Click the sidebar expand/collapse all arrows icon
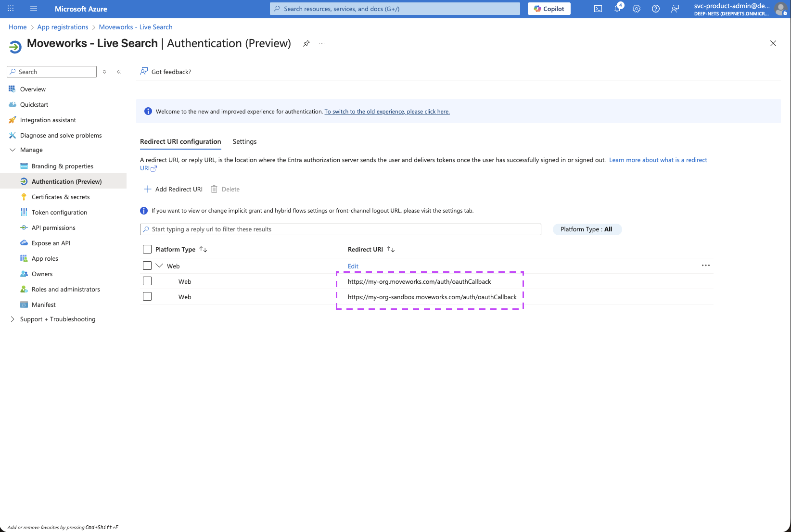 coord(104,72)
